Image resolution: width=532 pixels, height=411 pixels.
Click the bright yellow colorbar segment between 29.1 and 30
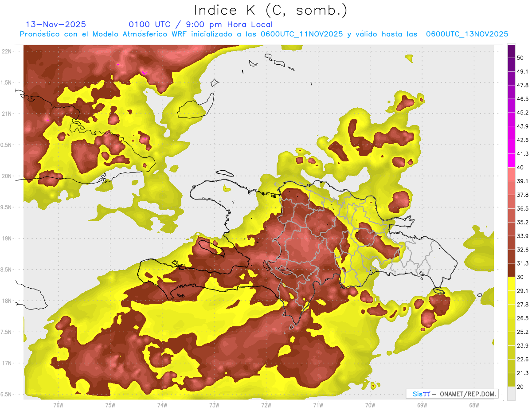tap(512, 284)
